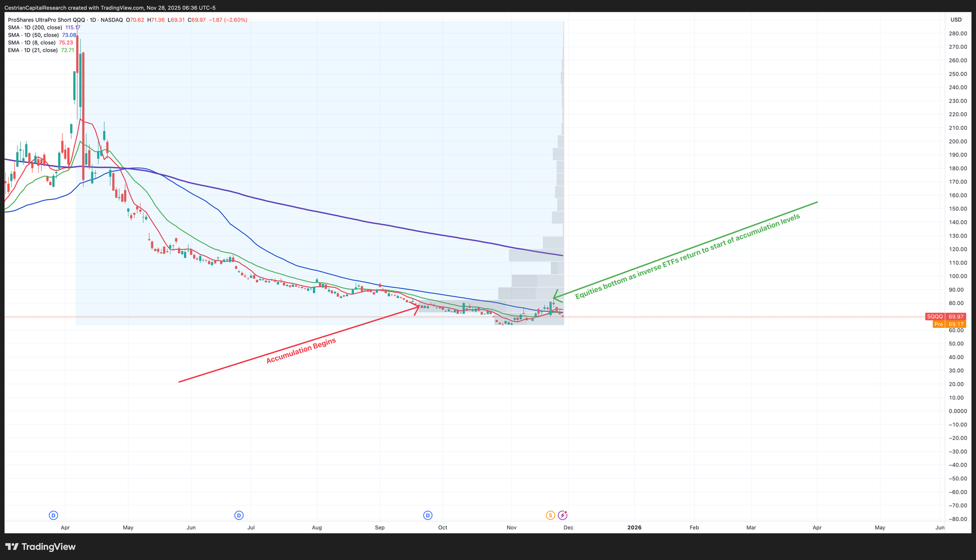976x560 pixels.
Task: Click the dividend marker before April
Action: point(54,515)
